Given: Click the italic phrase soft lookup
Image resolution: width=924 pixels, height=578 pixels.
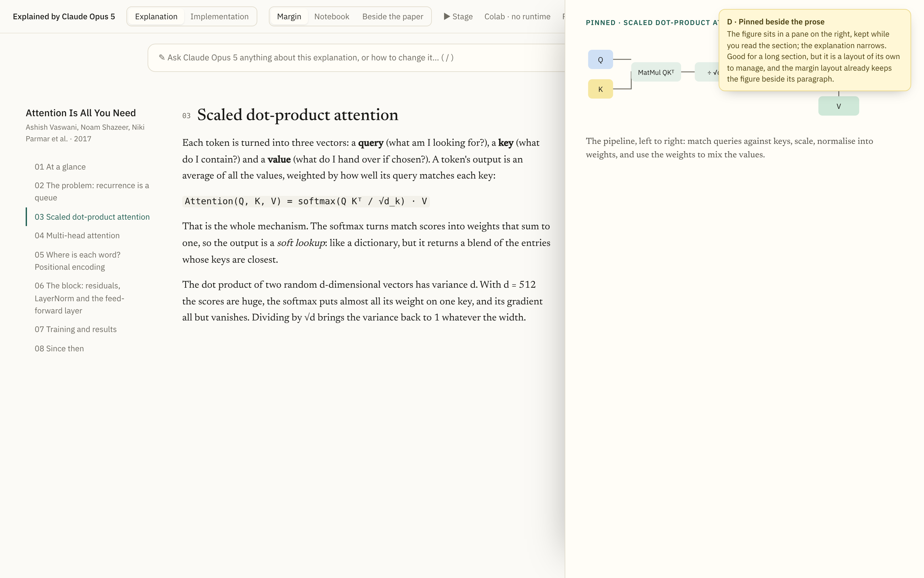Looking at the screenshot, I should coord(301,243).
